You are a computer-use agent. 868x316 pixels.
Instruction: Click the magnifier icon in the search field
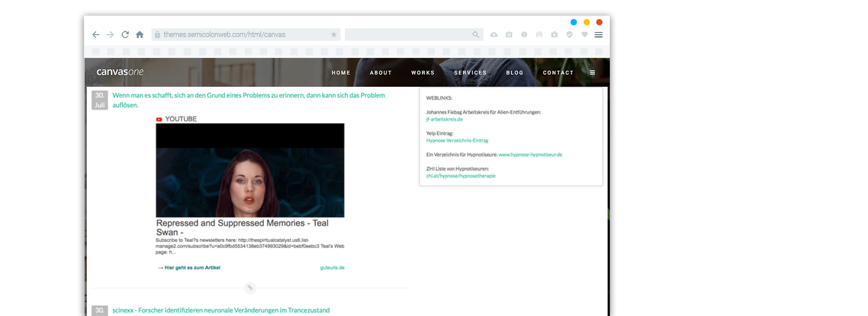pos(476,35)
